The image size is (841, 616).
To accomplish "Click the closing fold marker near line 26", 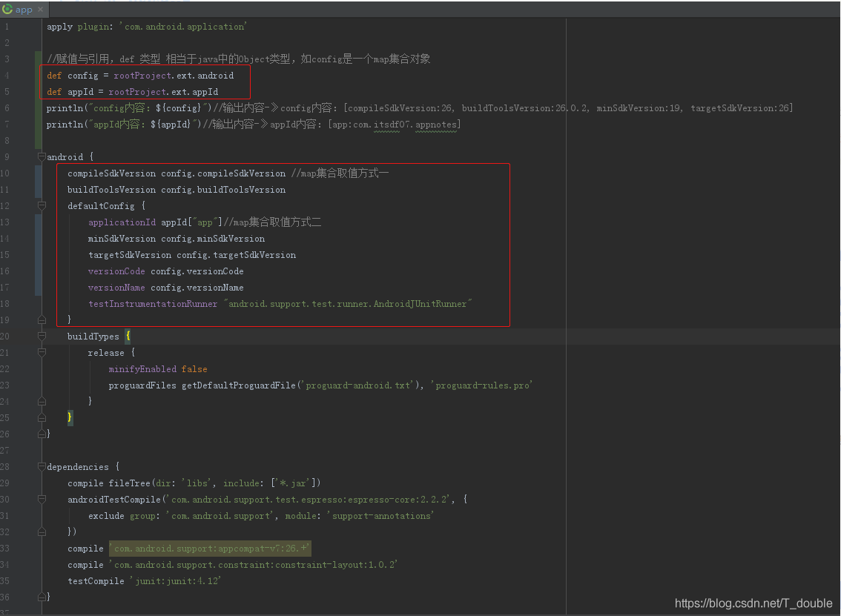I will coord(42,434).
